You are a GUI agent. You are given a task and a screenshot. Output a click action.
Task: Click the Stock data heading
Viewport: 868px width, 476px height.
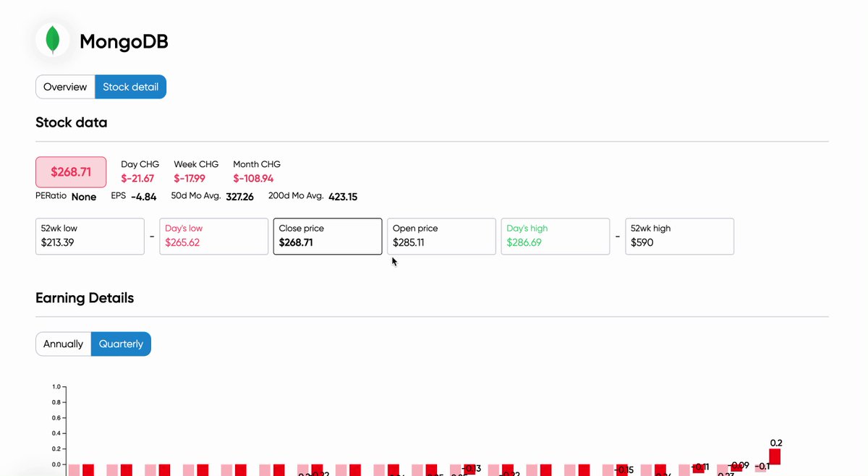(x=72, y=122)
